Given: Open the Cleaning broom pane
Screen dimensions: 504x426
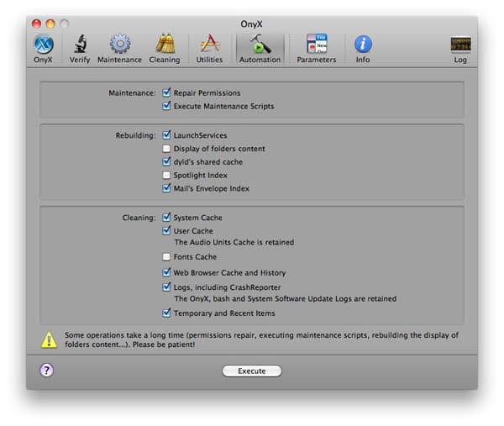Looking at the screenshot, I should pyautogui.click(x=165, y=49).
